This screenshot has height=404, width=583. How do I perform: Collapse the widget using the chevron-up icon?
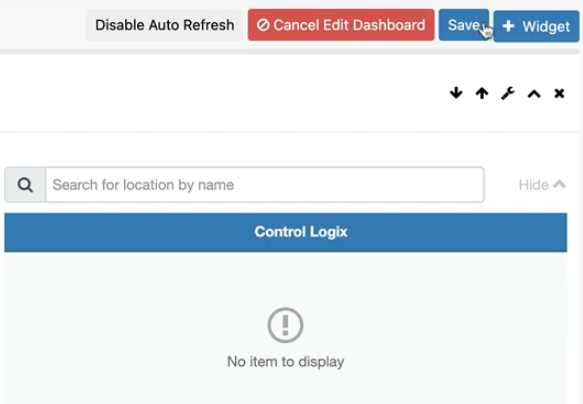point(534,94)
